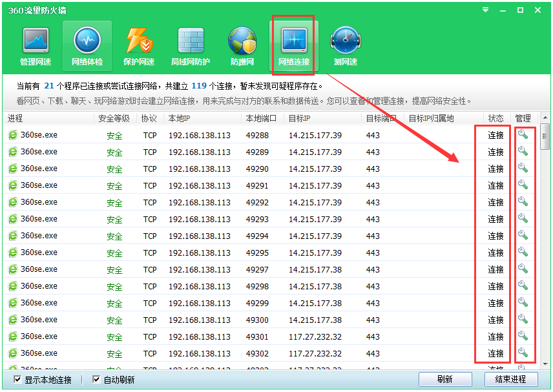The image size is (553, 392).
Task: Toggle the 自动刷新 checkbox
Action: pos(96,379)
